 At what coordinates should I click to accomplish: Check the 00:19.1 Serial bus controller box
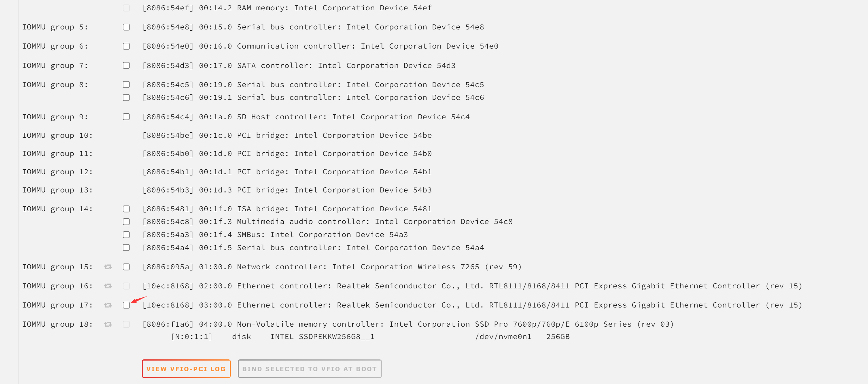coord(126,98)
